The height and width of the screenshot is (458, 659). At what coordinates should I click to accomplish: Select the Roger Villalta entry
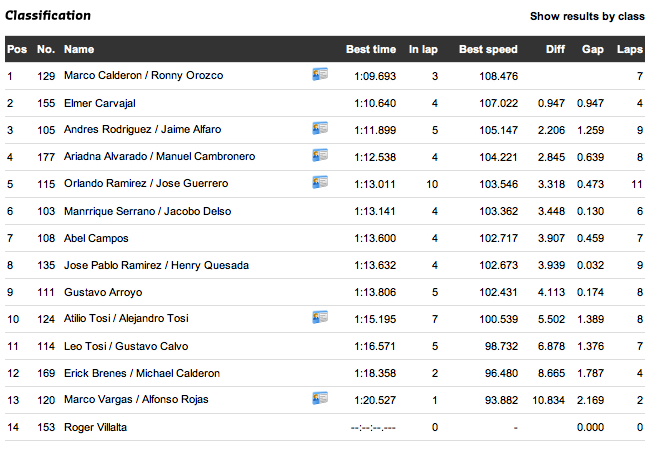pyautogui.click(x=95, y=427)
